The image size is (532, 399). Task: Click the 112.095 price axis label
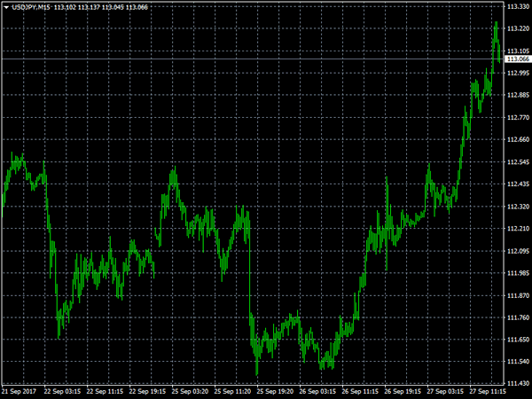[x=518, y=251]
